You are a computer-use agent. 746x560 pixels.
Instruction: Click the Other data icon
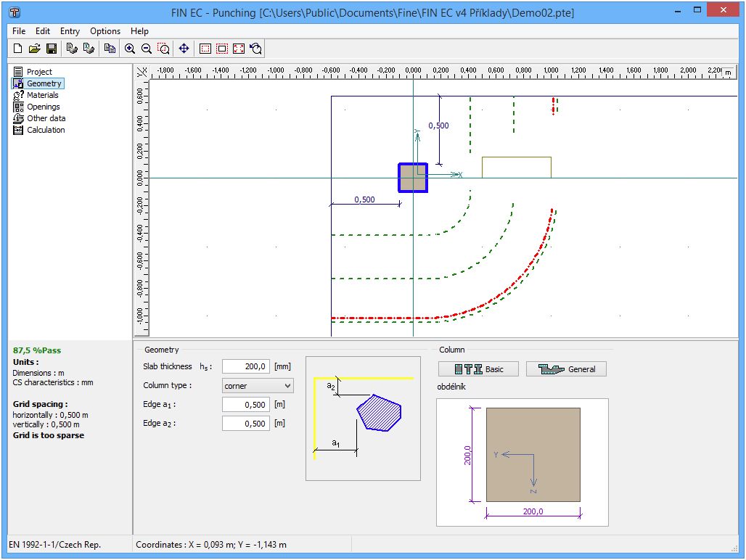click(x=18, y=118)
